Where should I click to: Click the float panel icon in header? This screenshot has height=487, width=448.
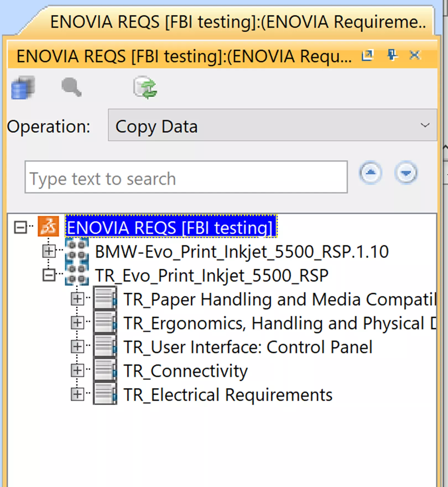368,55
